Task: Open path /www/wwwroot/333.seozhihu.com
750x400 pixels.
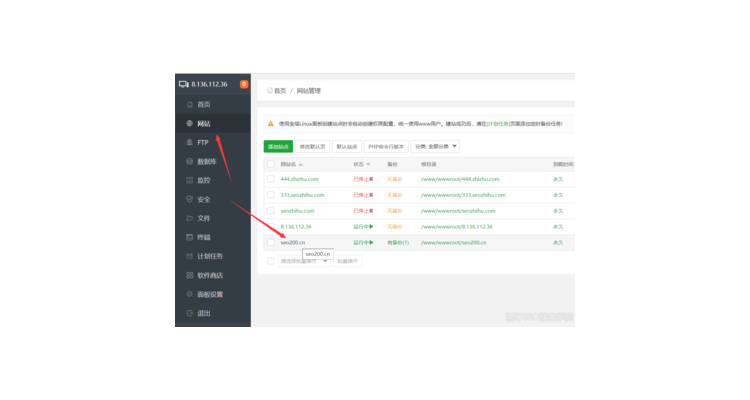Action: pos(463,195)
